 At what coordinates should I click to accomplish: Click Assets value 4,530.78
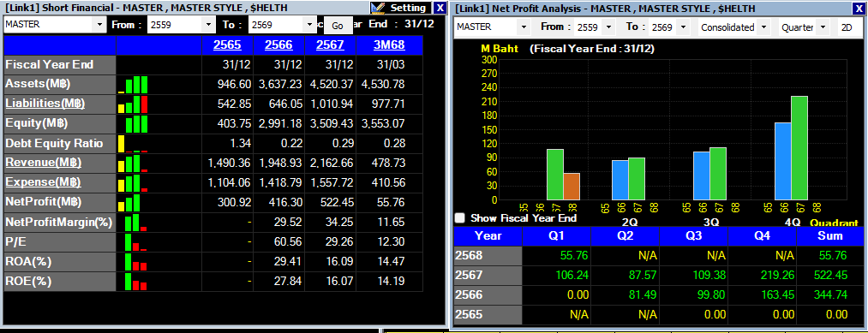tap(382, 85)
